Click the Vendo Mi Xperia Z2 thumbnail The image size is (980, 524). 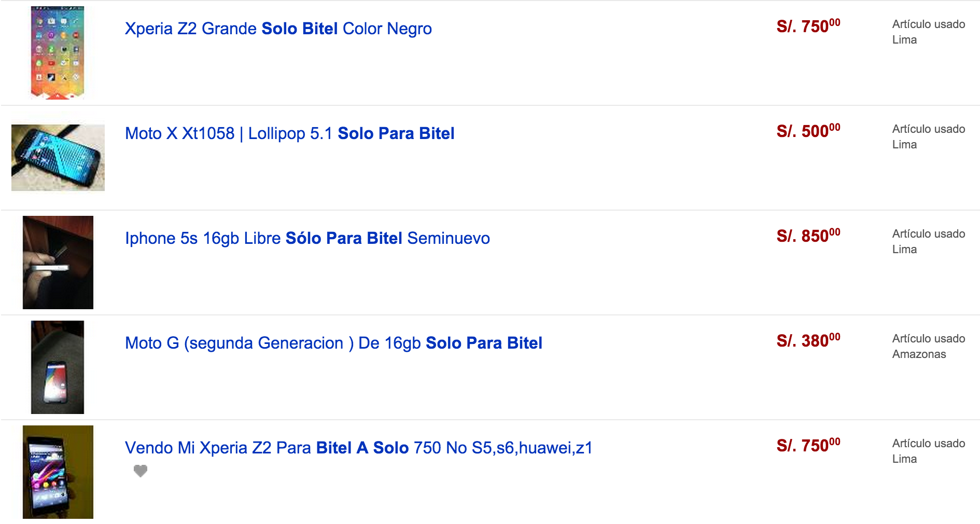[58, 472]
